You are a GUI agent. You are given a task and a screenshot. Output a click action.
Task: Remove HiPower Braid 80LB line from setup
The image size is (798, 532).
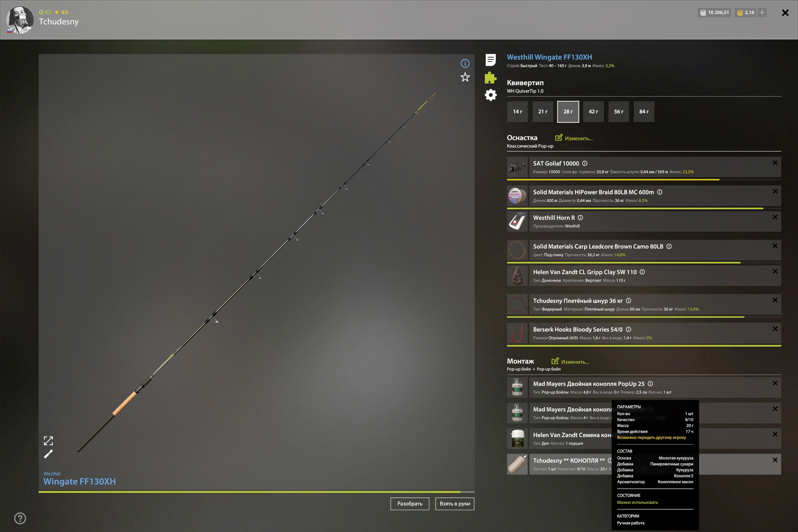click(x=775, y=192)
